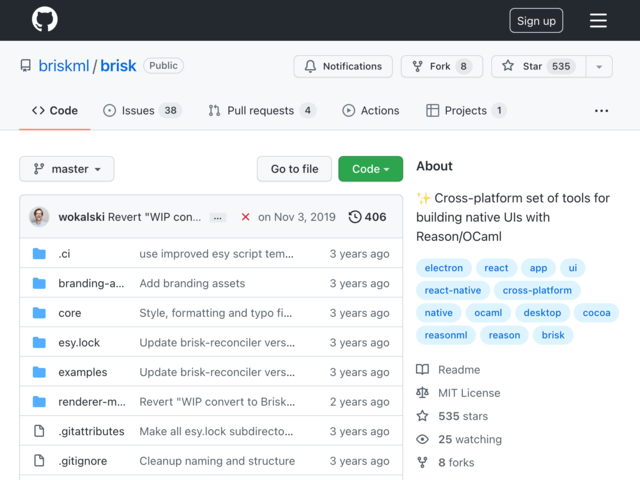Image resolution: width=640 pixels, height=480 pixels.
Task: Switch to the Issues tab
Action: 142,111
